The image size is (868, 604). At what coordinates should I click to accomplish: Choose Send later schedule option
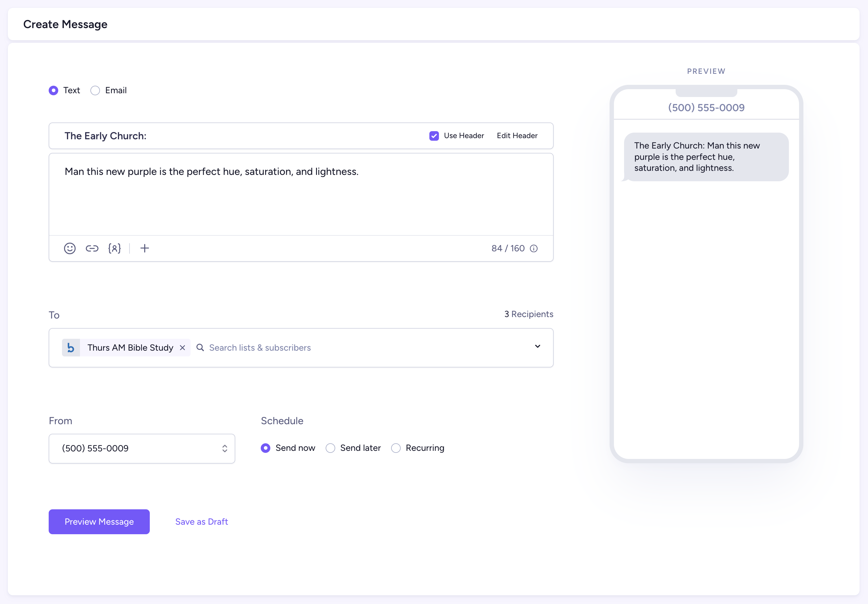pyautogui.click(x=330, y=448)
